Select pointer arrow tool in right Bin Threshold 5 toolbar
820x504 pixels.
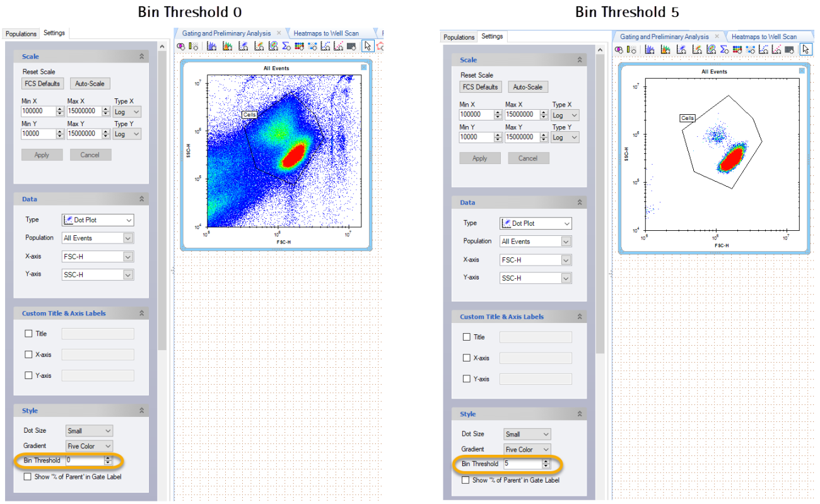coord(806,49)
